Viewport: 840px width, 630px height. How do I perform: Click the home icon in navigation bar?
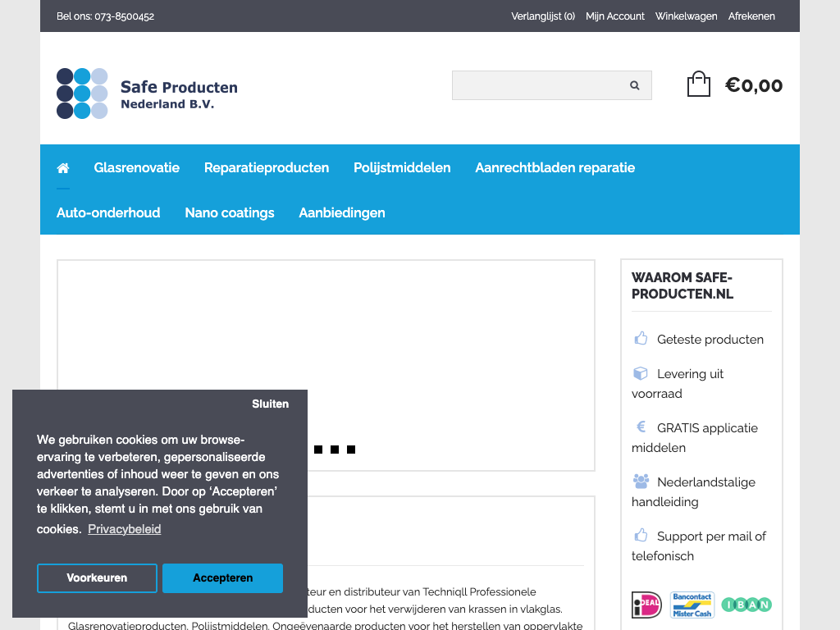(63, 168)
